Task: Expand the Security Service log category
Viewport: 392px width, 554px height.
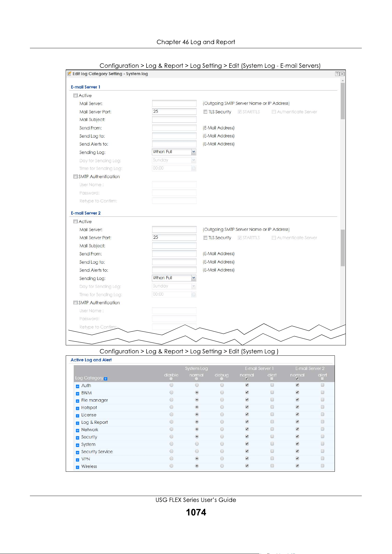Action: coord(78,452)
